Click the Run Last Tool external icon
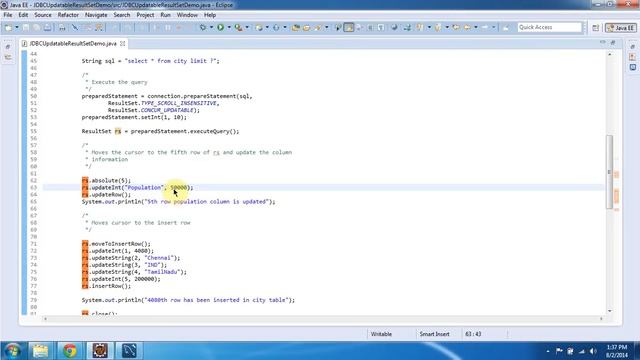 click(x=238, y=27)
